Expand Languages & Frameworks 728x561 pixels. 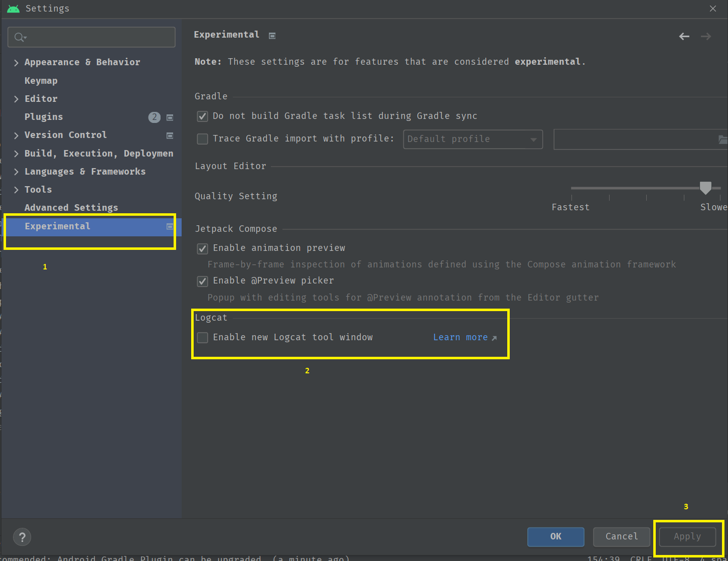(x=16, y=172)
